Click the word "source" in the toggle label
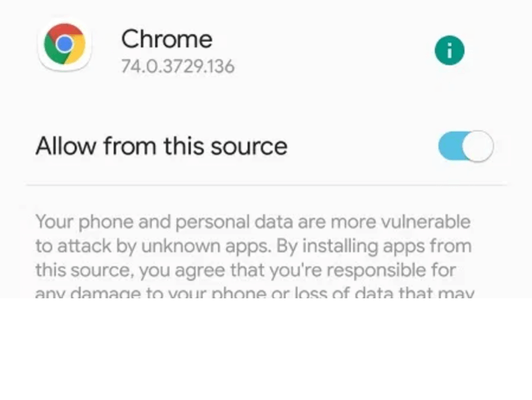Screen dimensions: 532x400 [248, 147]
